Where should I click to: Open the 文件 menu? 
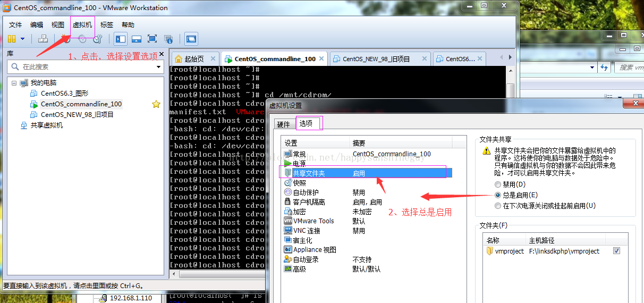click(x=15, y=25)
